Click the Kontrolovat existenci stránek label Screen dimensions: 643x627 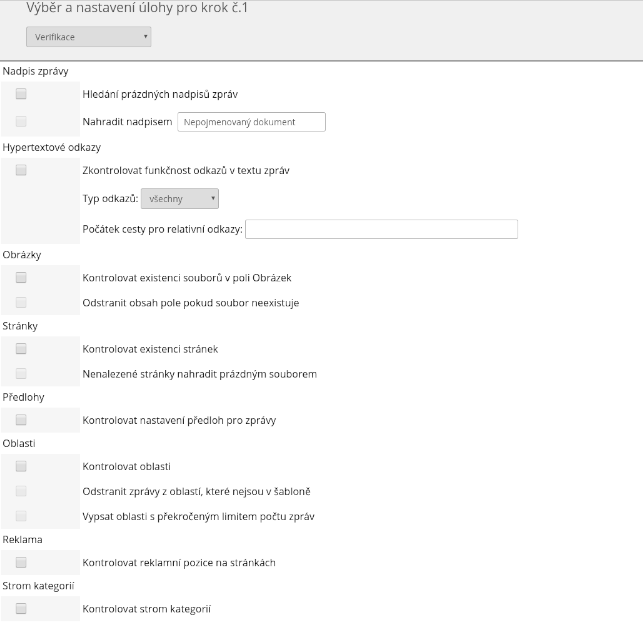[149, 349]
